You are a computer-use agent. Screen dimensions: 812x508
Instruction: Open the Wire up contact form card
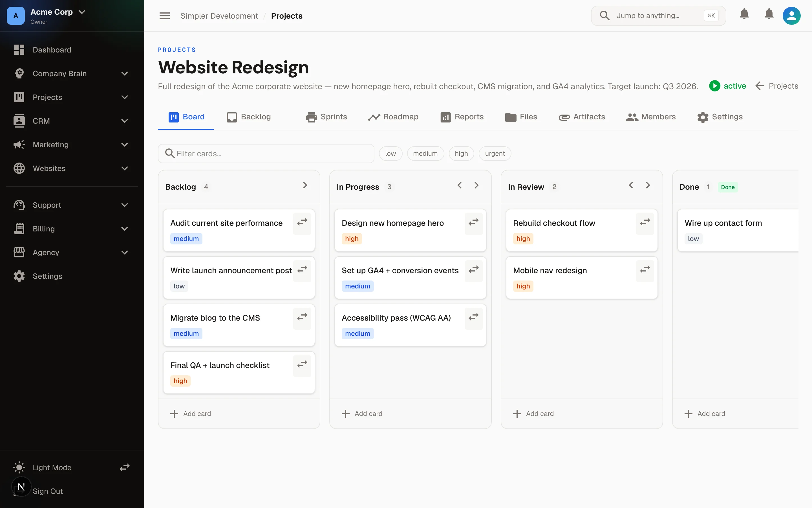pos(738,231)
